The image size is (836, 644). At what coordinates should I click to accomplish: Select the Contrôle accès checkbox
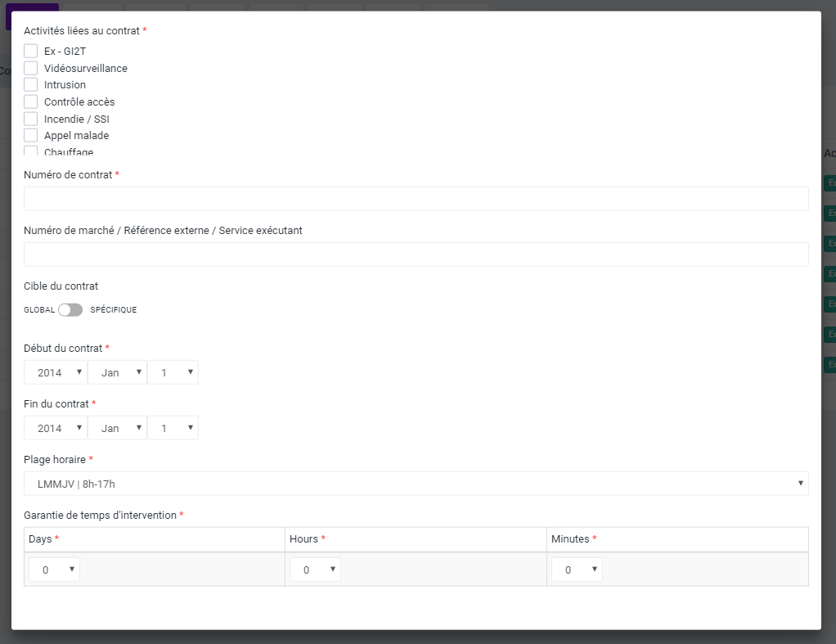pyautogui.click(x=31, y=101)
